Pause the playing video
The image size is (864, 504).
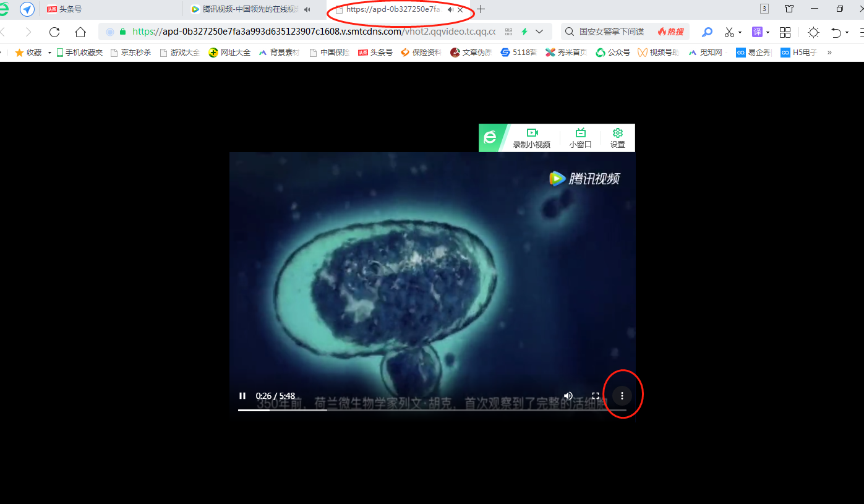(x=242, y=395)
